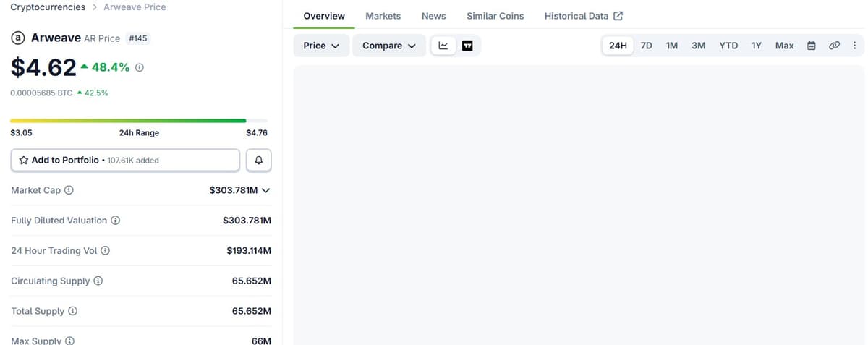Open the three-dot chart options menu
Viewport: 868px width, 345px height.
click(x=854, y=46)
